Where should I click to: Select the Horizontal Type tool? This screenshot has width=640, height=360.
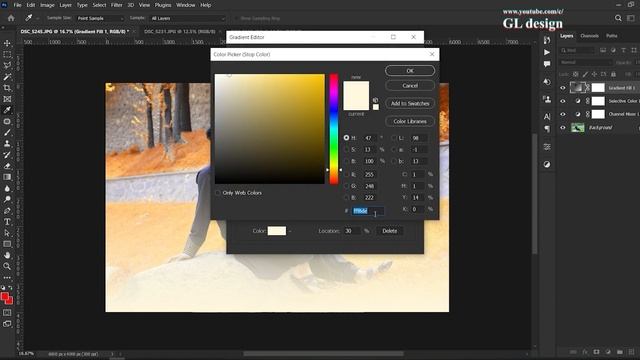tap(7, 222)
